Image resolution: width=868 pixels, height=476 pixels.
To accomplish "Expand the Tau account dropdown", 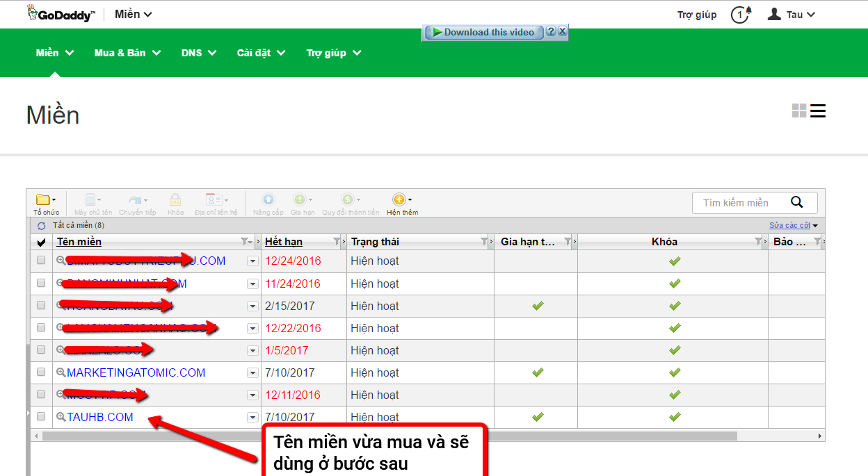I will click(x=791, y=15).
